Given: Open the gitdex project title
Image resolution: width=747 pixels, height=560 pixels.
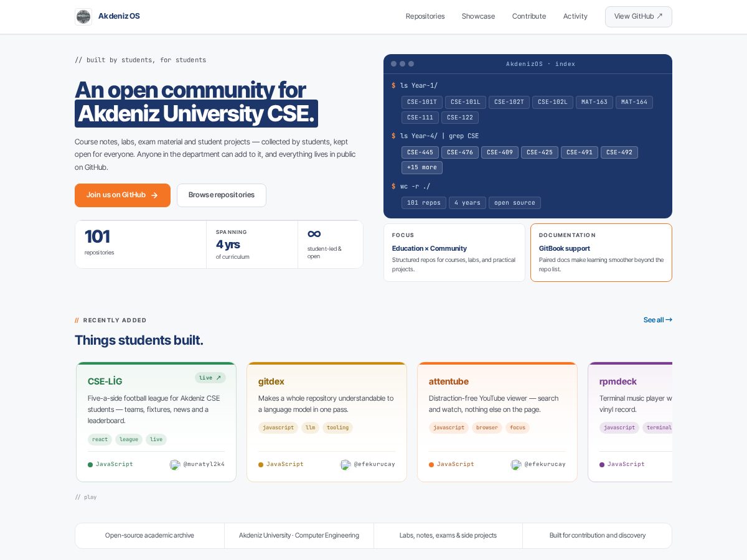Looking at the screenshot, I should click(x=271, y=381).
